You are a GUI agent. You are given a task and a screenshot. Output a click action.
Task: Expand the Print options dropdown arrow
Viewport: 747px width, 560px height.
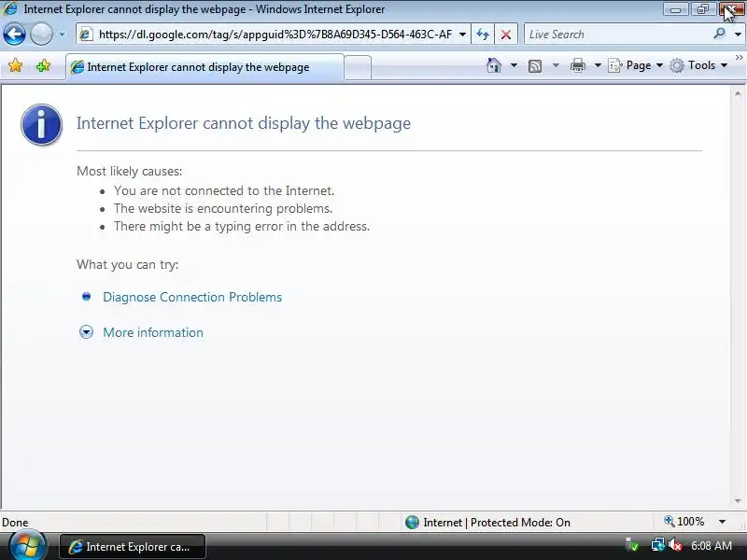point(598,65)
